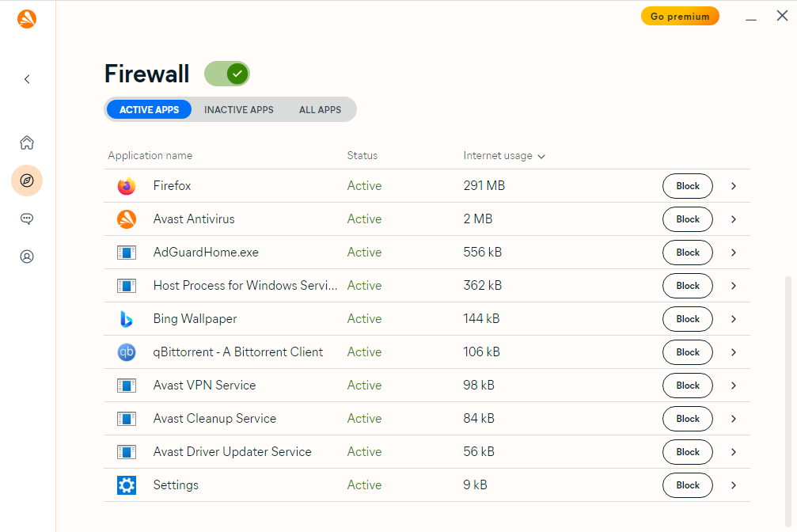
Task: Open the chat messages sidebar icon
Action: point(27,218)
